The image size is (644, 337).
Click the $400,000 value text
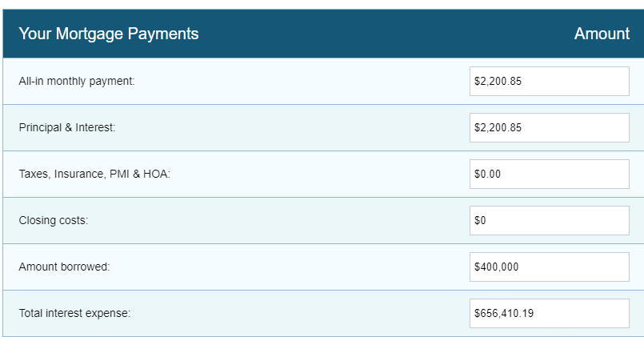(497, 267)
